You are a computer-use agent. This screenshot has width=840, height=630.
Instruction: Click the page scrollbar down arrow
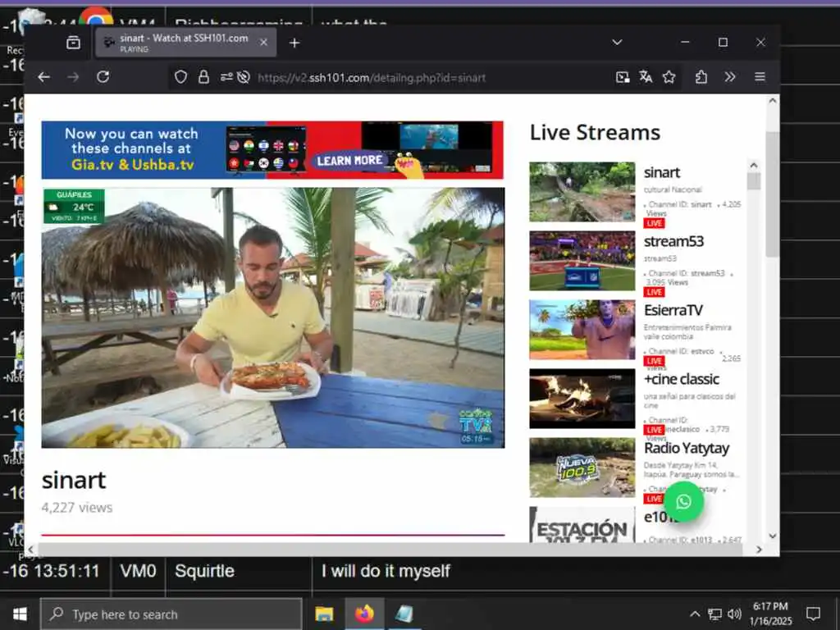point(772,536)
